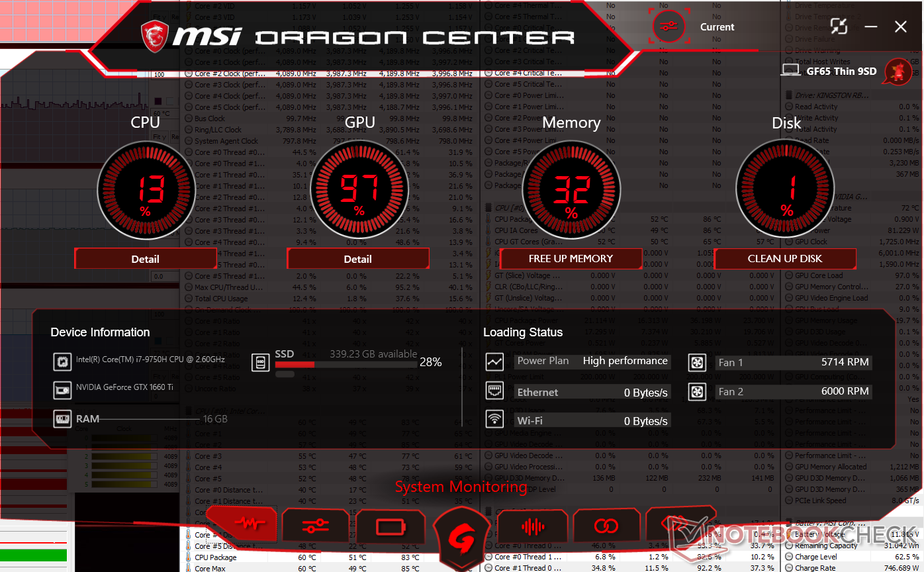Click the Wi-Fi '0 Bytes/s' value
The height and width of the screenshot is (572, 924).
pyautogui.click(x=646, y=421)
